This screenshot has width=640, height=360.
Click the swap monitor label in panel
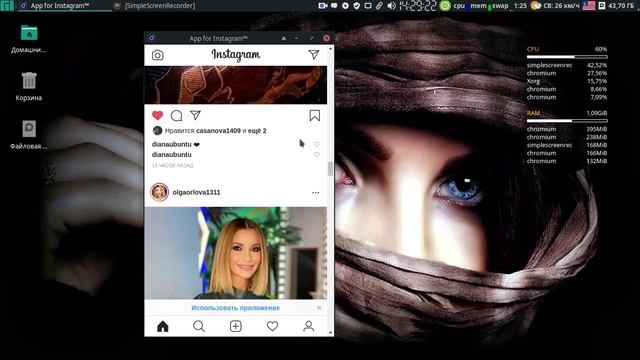tap(500, 6)
